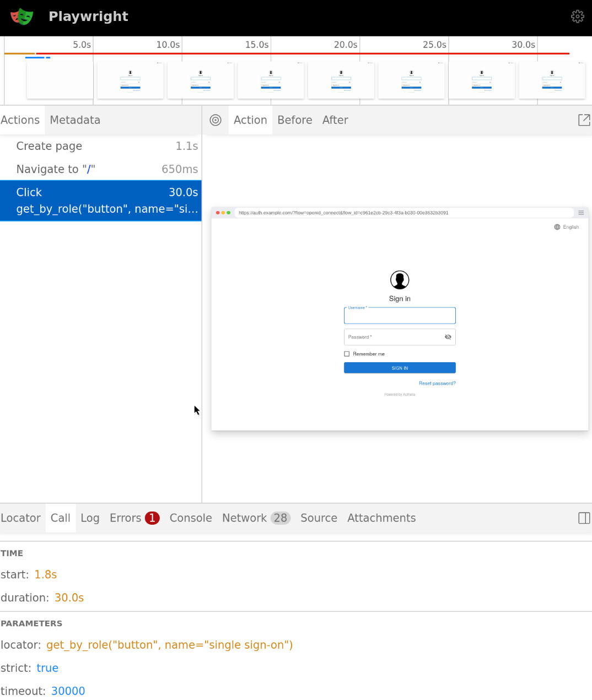Click the user avatar icon

400,280
